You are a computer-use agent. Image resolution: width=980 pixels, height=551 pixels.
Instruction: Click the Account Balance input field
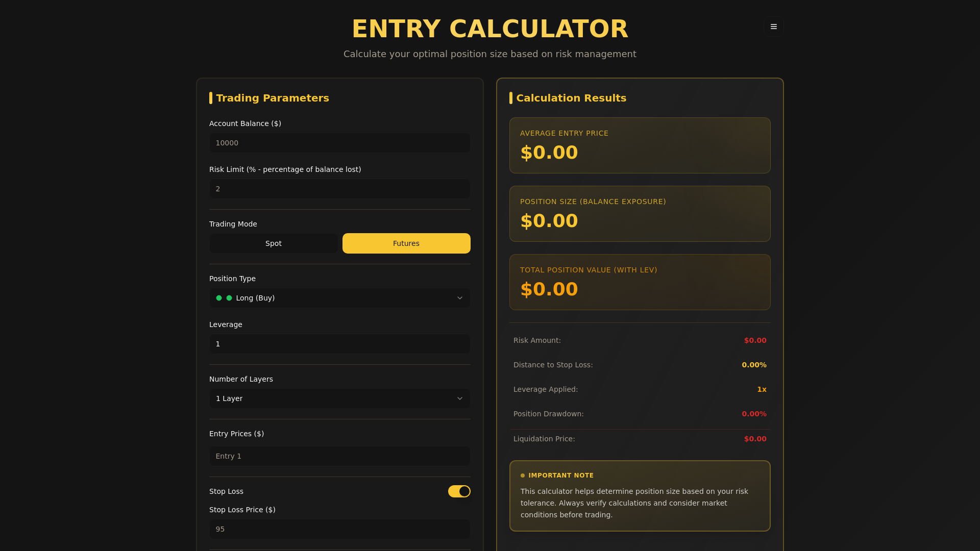coord(339,143)
